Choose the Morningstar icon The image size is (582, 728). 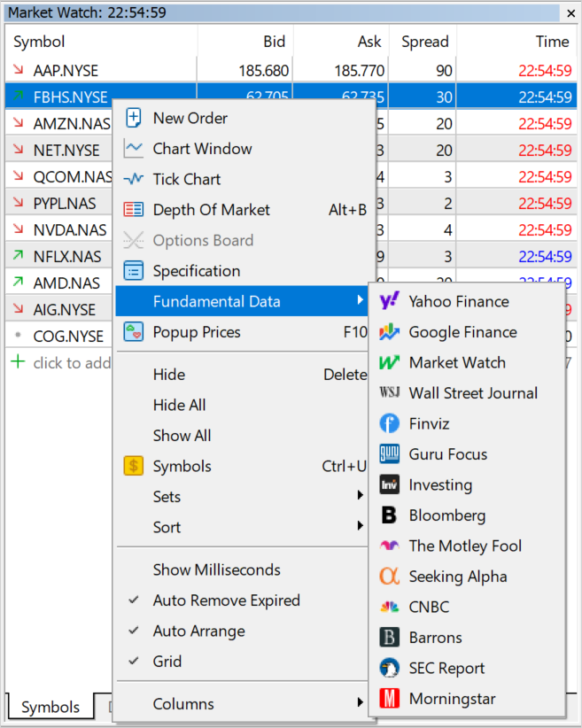(389, 699)
